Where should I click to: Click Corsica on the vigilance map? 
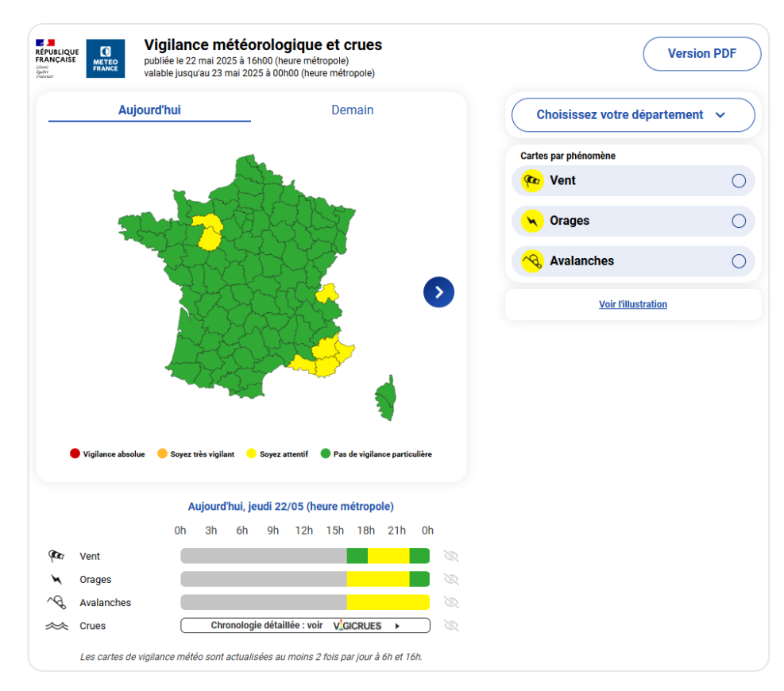tap(386, 399)
